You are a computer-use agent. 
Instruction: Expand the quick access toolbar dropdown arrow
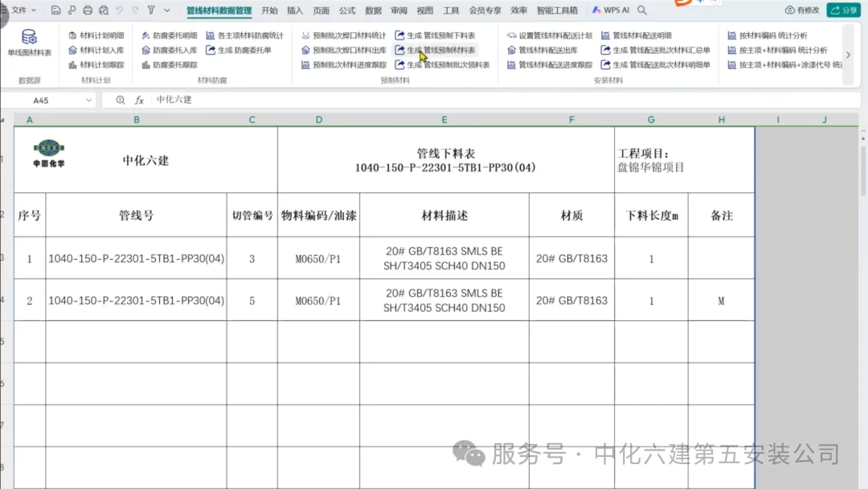[x=166, y=10]
